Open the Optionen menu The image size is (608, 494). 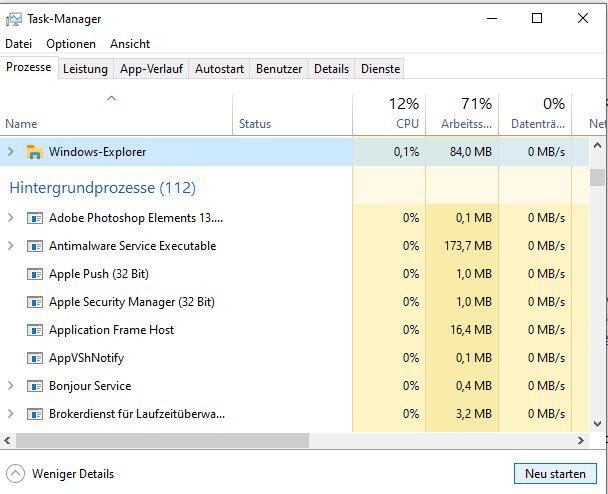[x=71, y=44]
